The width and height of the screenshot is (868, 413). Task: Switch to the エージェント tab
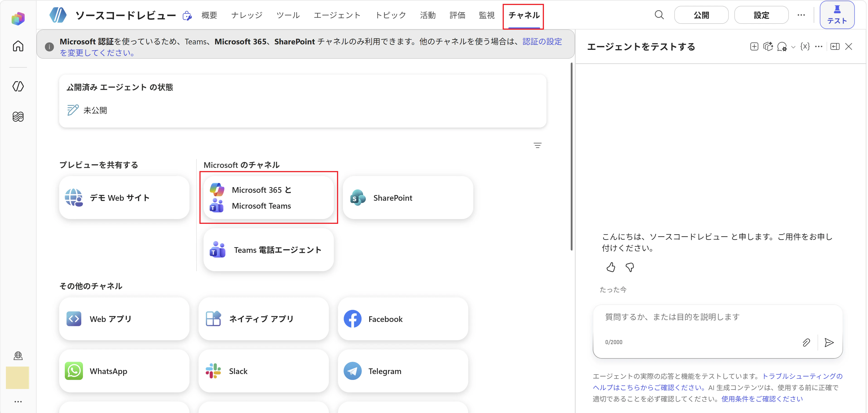coord(337,15)
